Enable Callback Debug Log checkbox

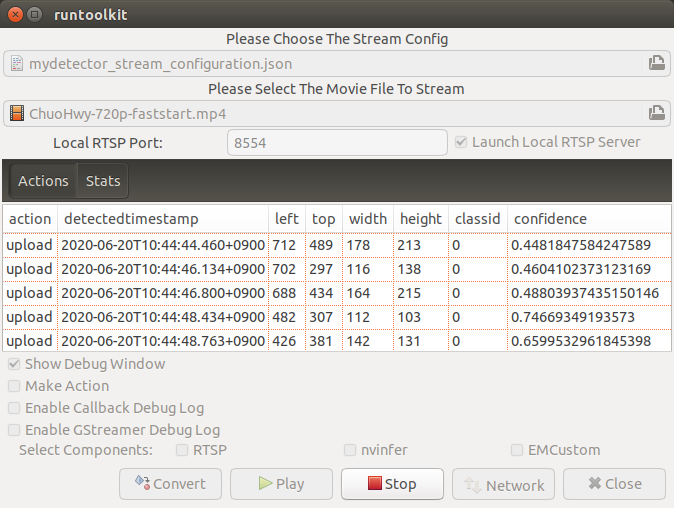(14, 408)
